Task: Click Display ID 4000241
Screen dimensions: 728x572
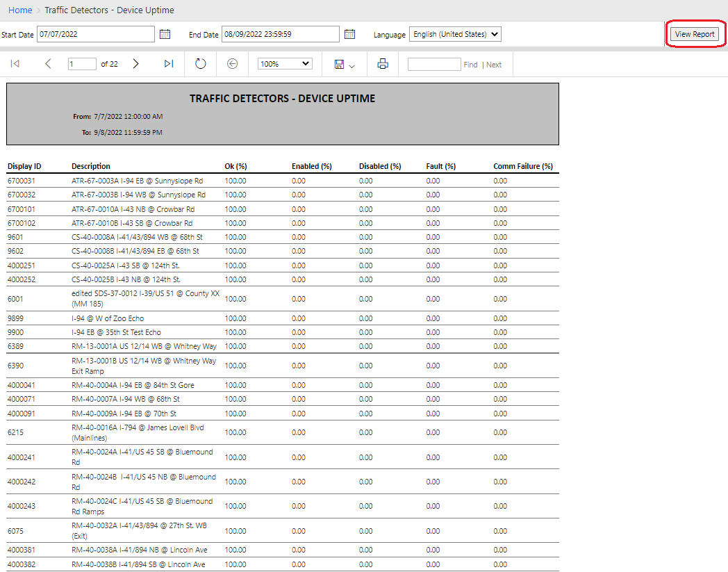Action: pyautogui.click(x=22, y=457)
